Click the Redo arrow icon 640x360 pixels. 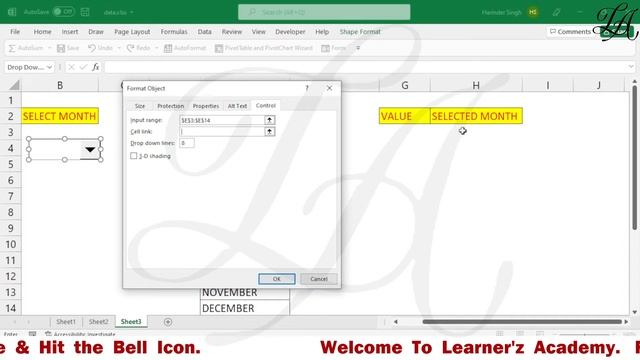click(x=131, y=48)
